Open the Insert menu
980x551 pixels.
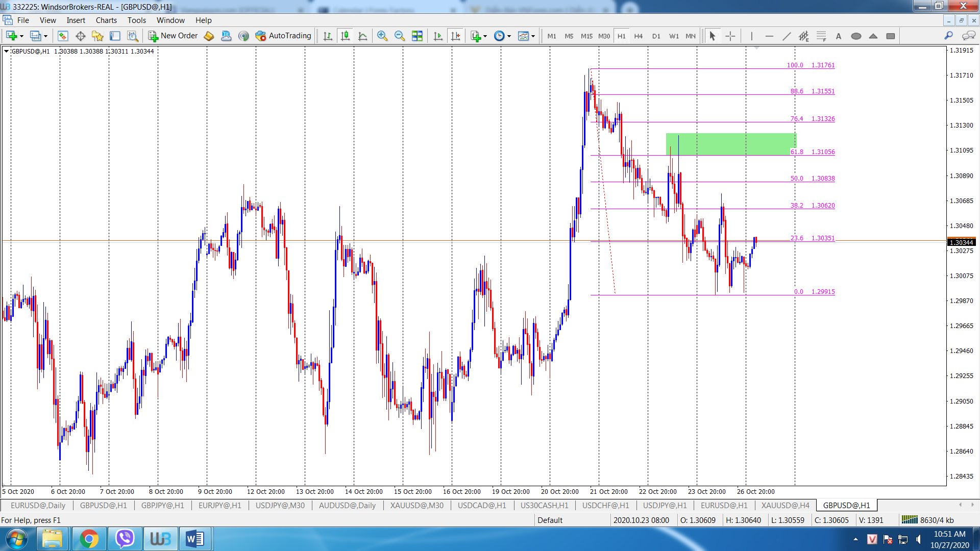(76, 20)
